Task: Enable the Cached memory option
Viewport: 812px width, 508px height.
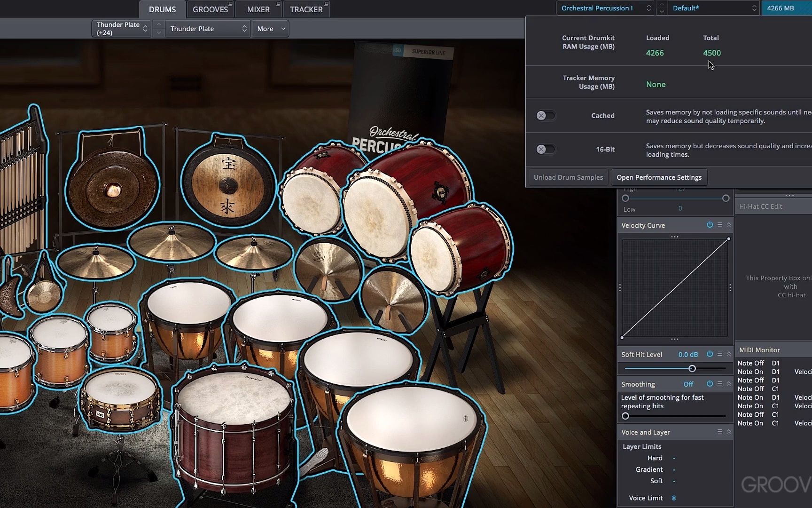Action: point(546,115)
